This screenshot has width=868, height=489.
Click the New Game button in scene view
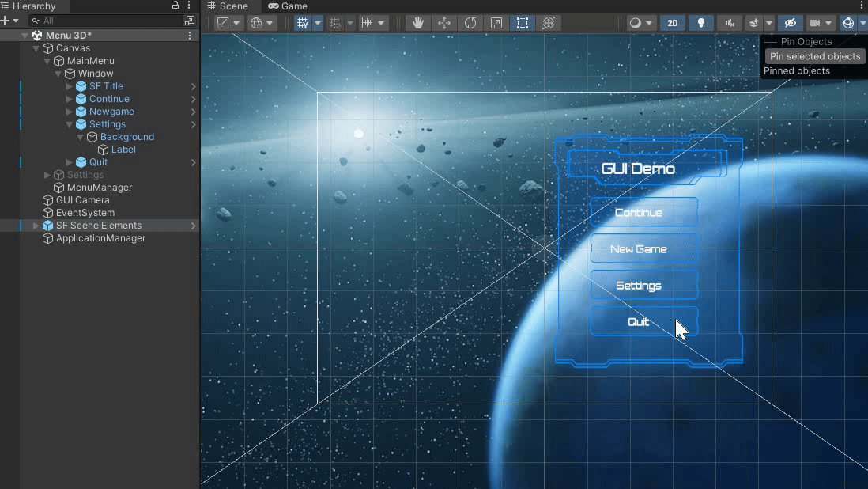click(x=643, y=248)
